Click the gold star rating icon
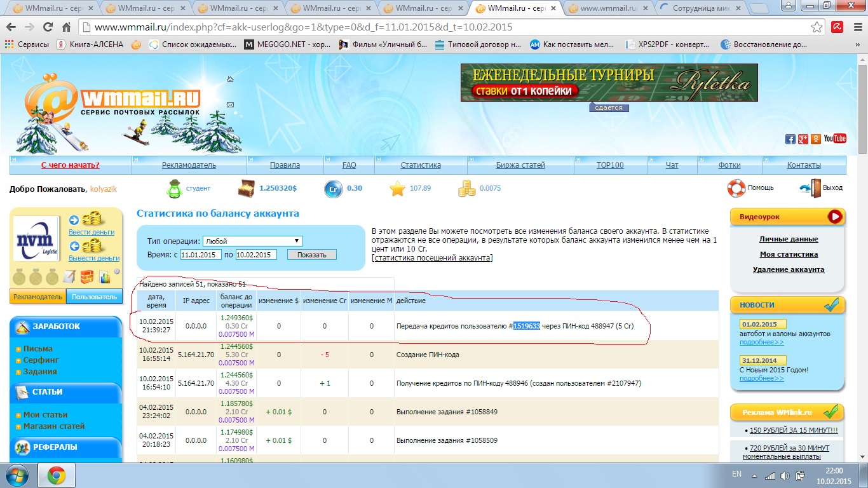 398,189
